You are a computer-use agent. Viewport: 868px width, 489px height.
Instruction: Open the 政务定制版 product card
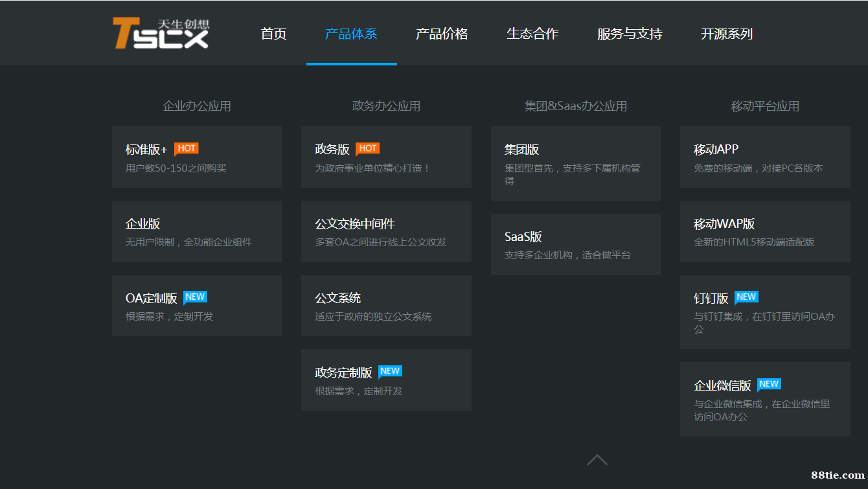[386, 380]
